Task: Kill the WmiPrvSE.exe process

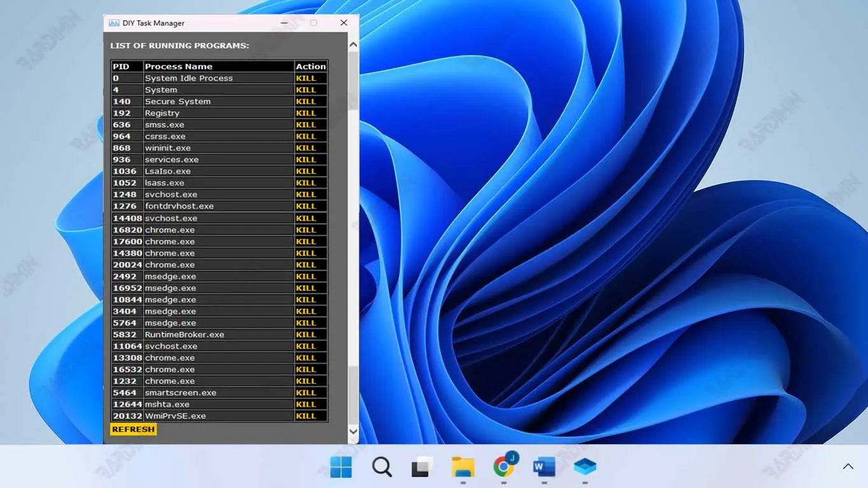Action: [306, 416]
